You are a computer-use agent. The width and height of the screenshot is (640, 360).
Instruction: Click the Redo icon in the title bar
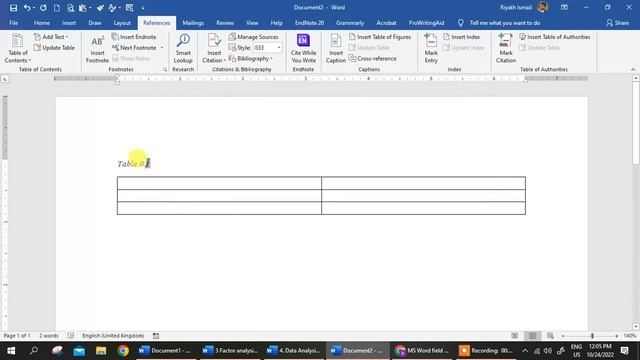point(43,8)
